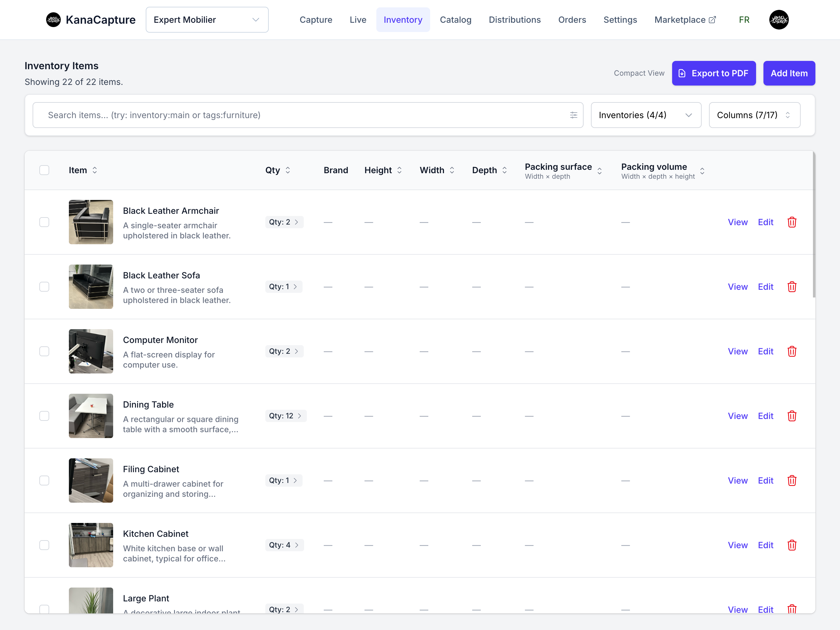Select the Dining Table checkbox
The image size is (840, 630).
44,416
